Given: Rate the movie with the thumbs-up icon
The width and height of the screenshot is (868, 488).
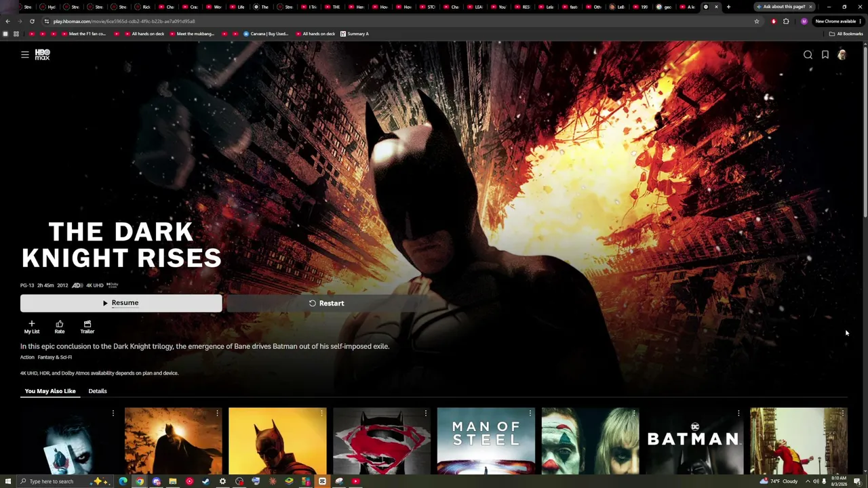Looking at the screenshot, I should pyautogui.click(x=60, y=327).
